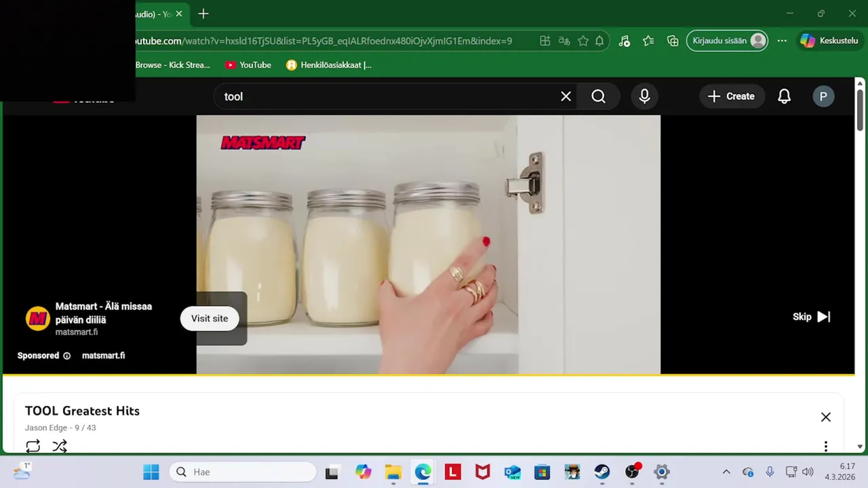The height and width of the screenshot is (488, 868).
Task: Open Browse - Kick Stream bookmark
Action: [x=172, y=65]
